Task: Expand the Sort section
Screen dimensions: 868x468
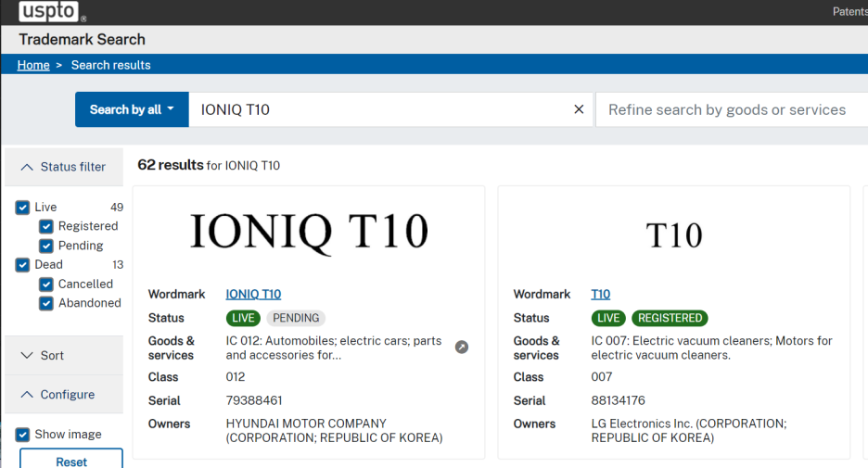Action: pyautogui.click(x=64, y=356)
